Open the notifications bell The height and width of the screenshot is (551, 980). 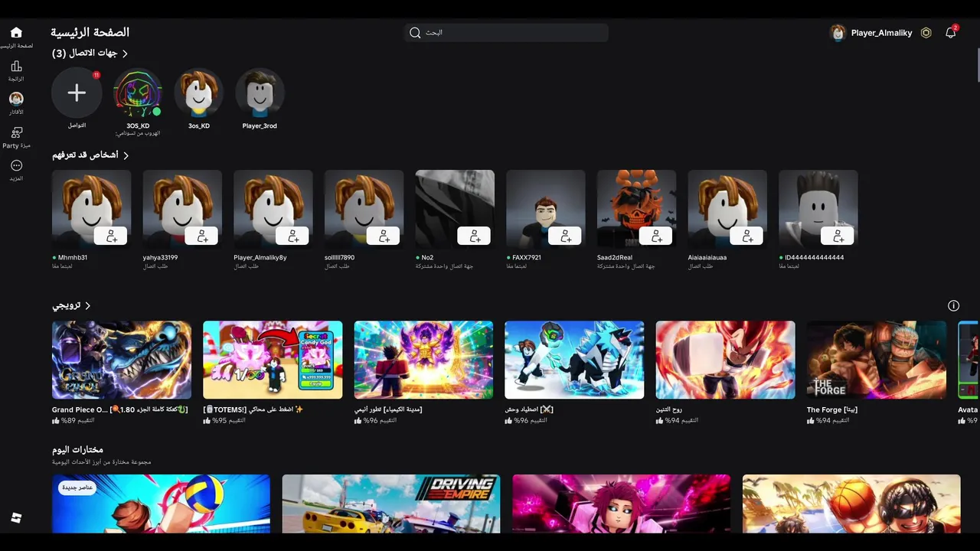[950, 33]
